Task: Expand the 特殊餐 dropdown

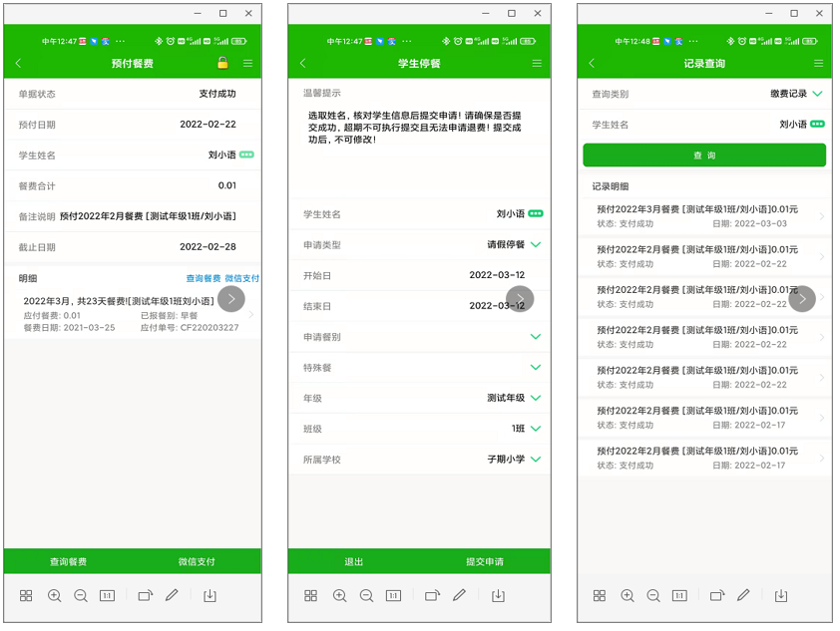Action: 536,367
